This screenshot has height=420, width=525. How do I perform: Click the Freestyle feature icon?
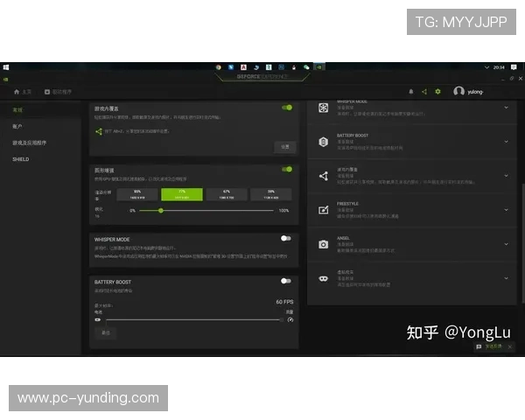(x=323, y=210)
